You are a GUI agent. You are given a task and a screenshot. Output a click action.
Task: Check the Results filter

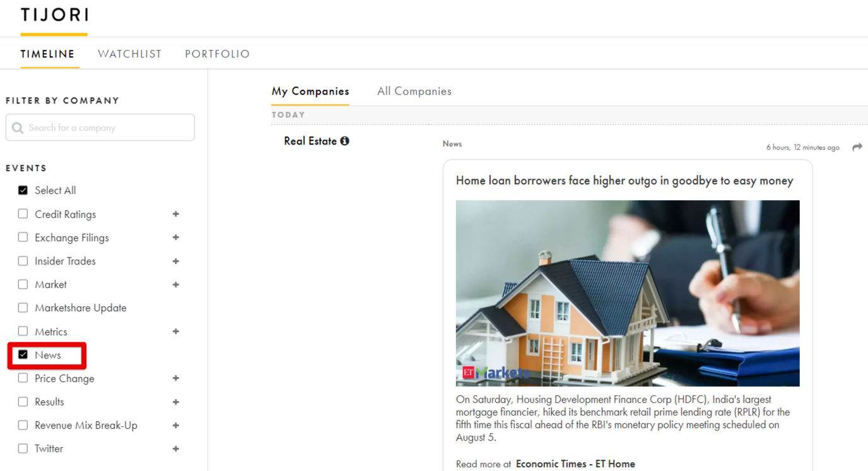pos(23,402)
